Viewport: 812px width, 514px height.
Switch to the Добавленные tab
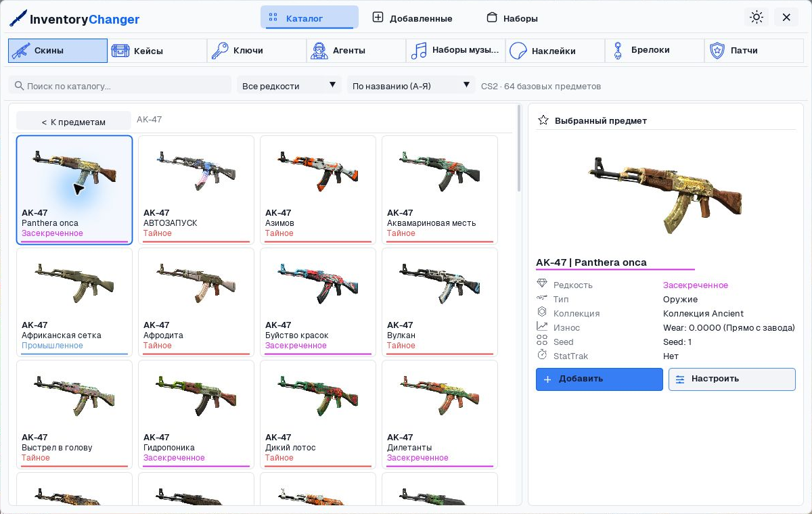pyautogui.click(x=412, y=18)
